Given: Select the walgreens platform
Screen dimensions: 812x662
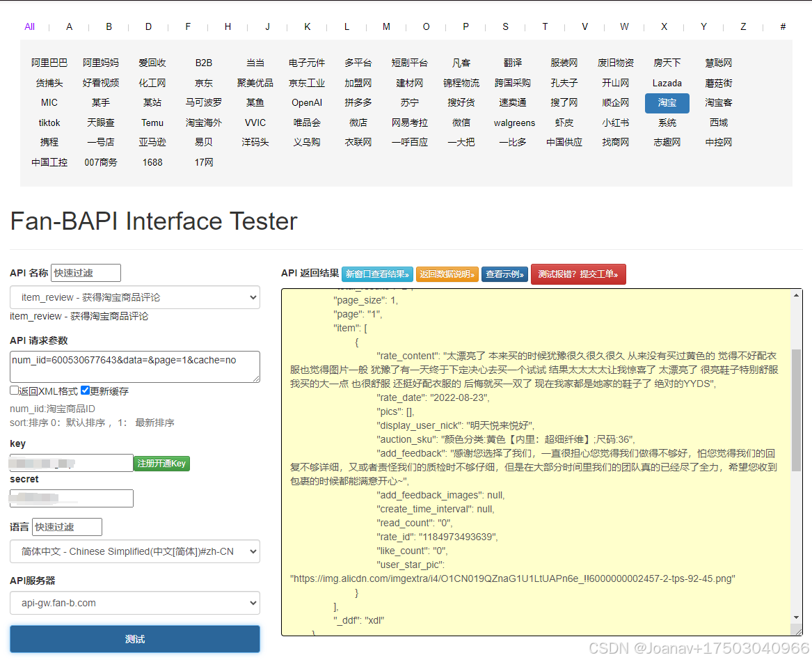Looking at the screenshot, I should coord(514,123).
